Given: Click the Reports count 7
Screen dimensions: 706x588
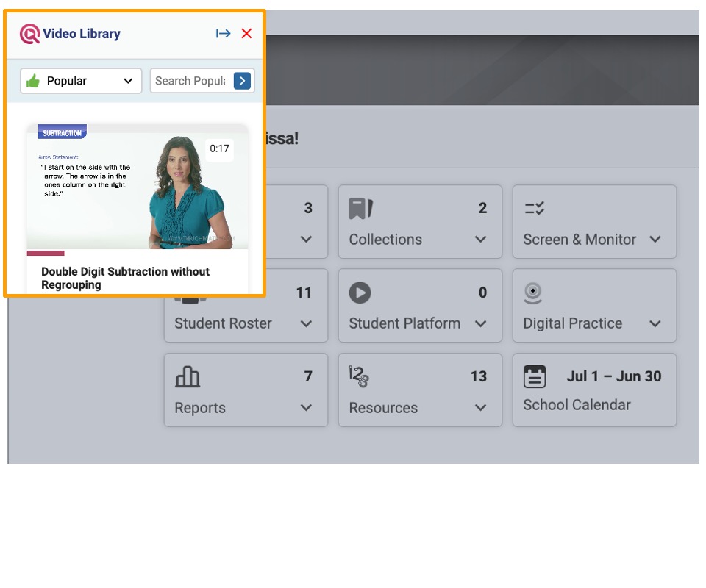Looking at the screenshot, I should coord(308,376).
